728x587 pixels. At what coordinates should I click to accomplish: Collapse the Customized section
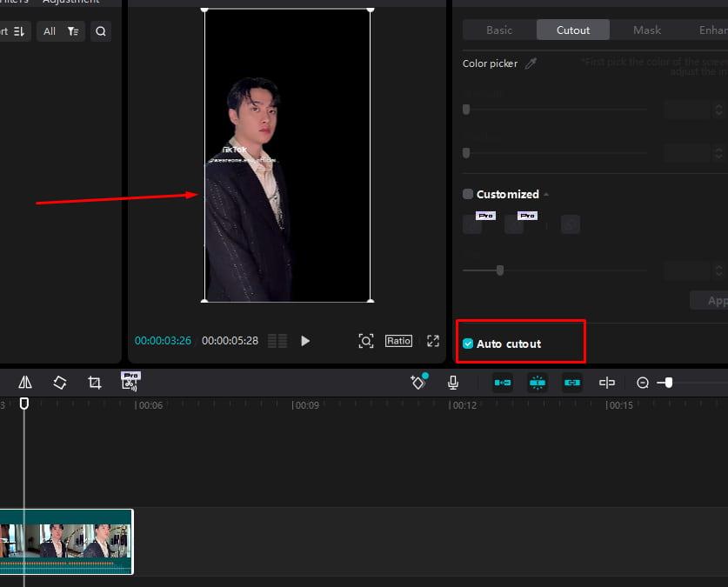[545, 194]
